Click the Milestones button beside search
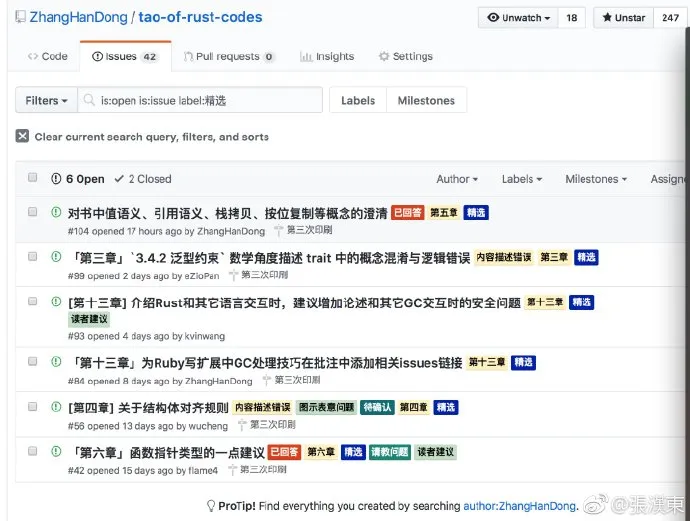This screenshot has width=690, height=521. coord(426,100)
